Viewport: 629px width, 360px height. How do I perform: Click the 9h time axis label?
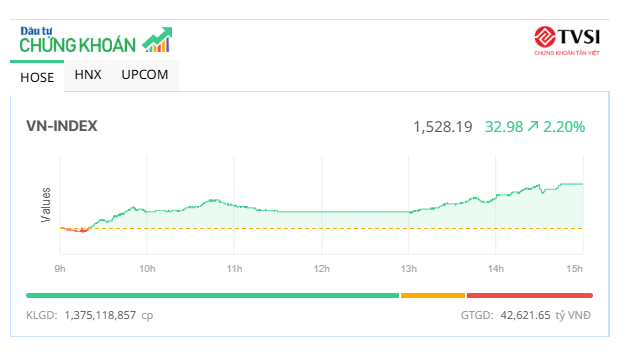(60, 268)
